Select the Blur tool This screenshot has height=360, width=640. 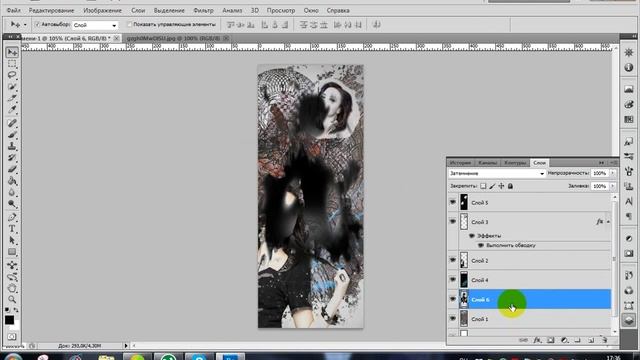pyautogui.click(x=12, y=192)
